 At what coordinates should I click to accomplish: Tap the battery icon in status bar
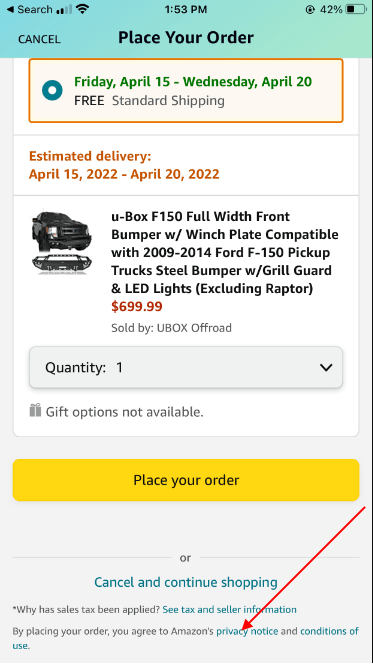tap(355, 9)
